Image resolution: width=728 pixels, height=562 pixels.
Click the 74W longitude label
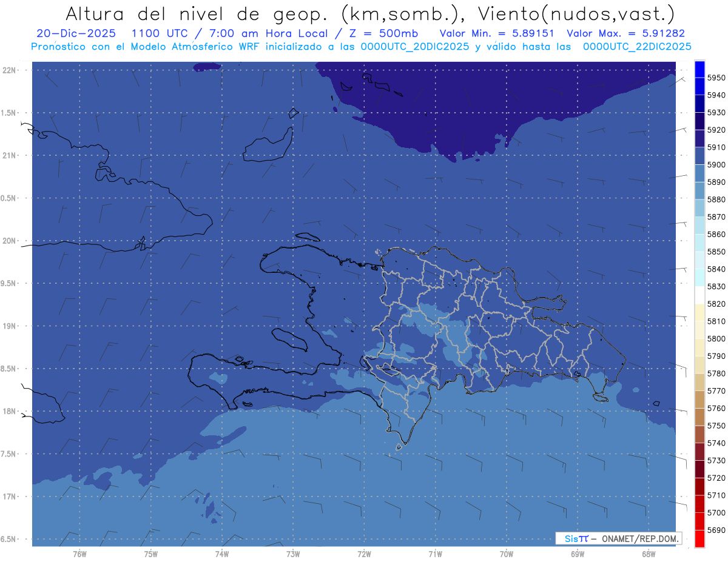tap(222, 554)
